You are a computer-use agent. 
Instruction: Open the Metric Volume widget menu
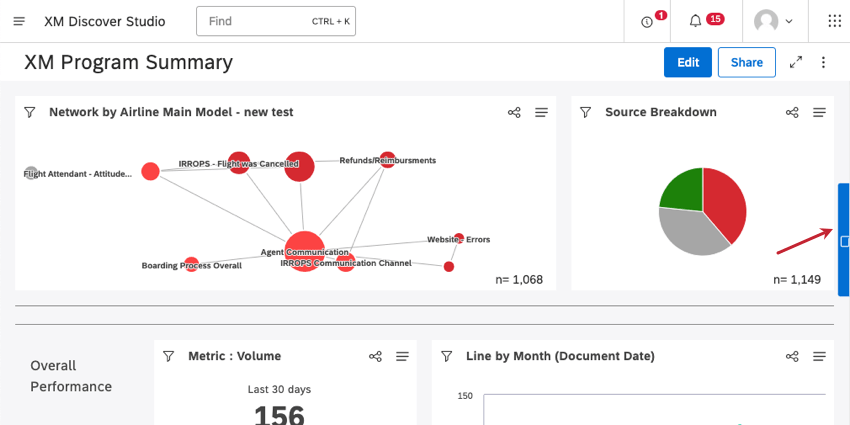[402, 356]
